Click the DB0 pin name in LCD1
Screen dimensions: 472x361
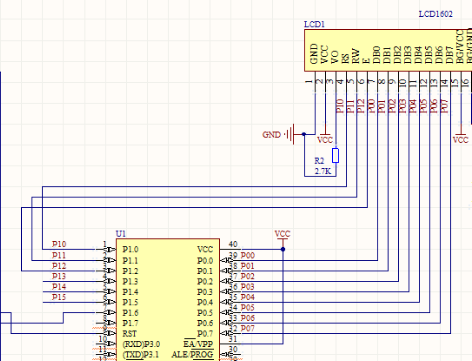click(x=376, y=55)
